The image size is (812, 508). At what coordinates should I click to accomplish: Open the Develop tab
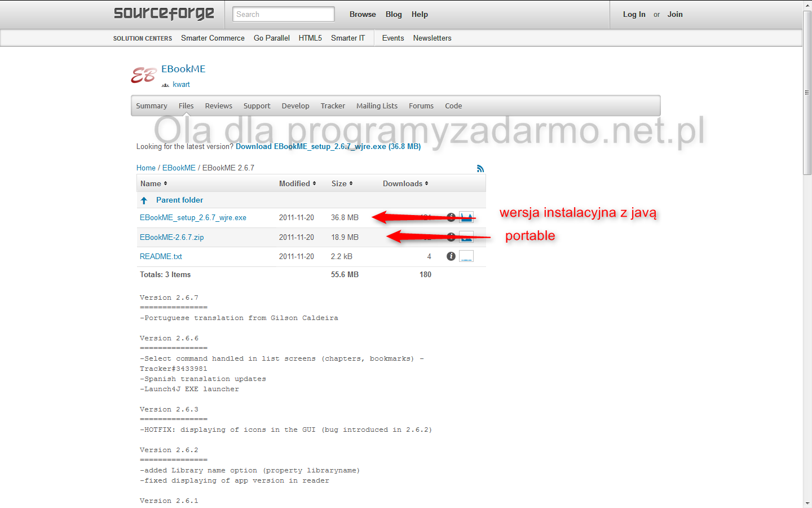295,106
